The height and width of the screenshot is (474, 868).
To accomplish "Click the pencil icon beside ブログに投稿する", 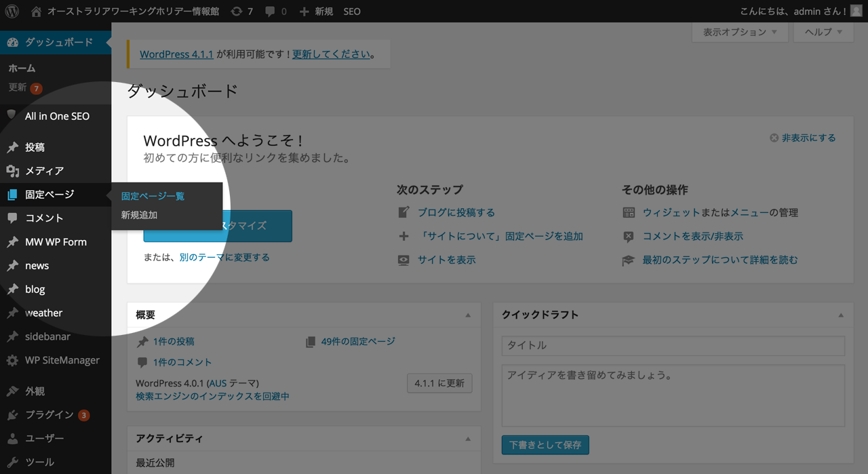I will (x=403, y=212).
